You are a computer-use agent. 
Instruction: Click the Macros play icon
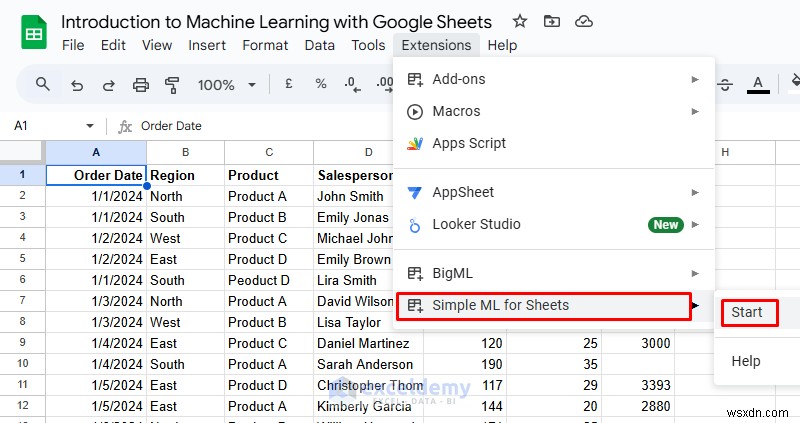coord(415,112)
